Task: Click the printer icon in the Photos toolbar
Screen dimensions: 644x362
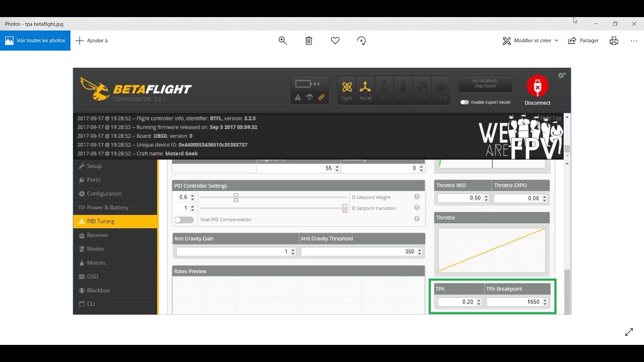Action: pyautogui.click(x=614, y=41)
